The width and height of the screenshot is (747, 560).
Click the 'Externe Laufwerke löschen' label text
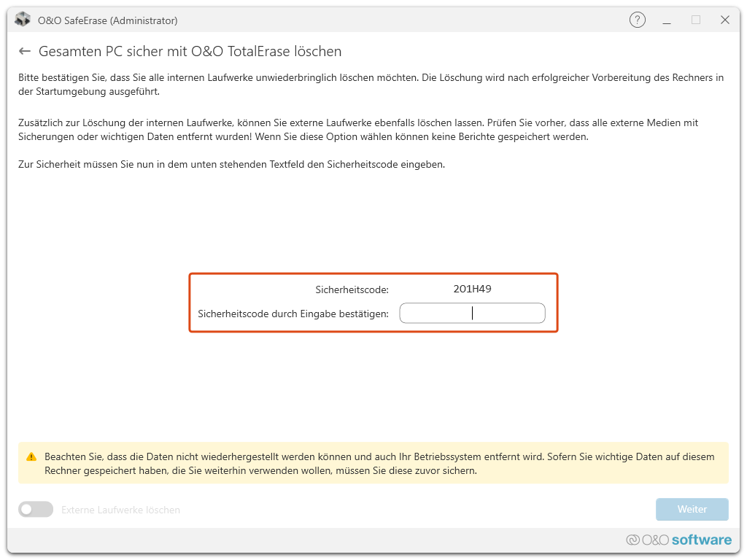(x=120, y=510)
